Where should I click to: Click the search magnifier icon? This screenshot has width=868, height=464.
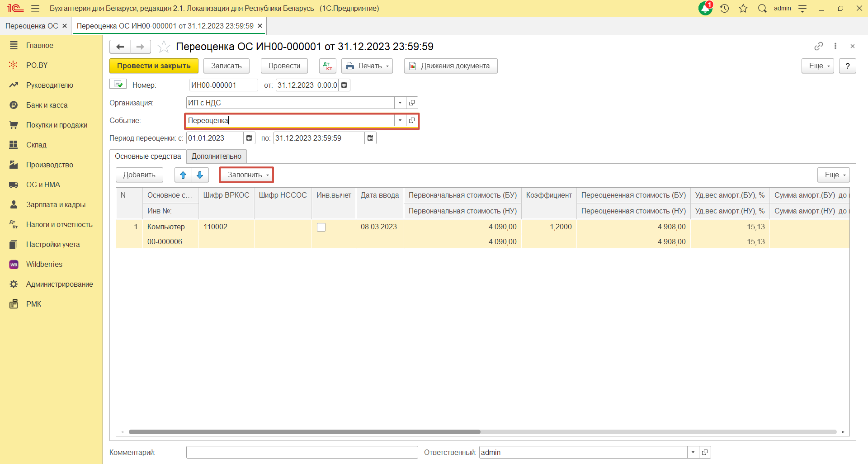[x=762, y=8]
